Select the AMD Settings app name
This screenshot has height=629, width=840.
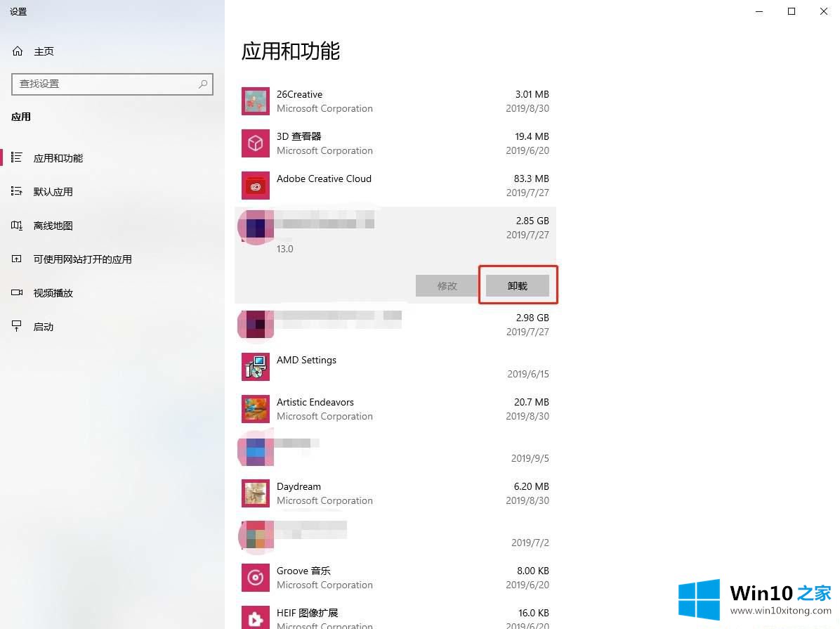click(x=306, y=360)
